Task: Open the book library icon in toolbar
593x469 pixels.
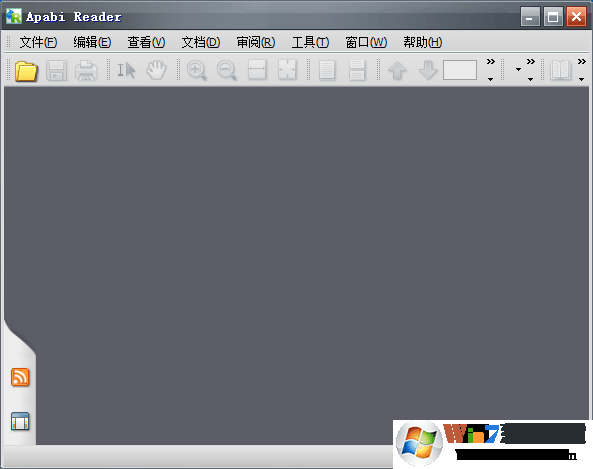Action: pos(560,70)
